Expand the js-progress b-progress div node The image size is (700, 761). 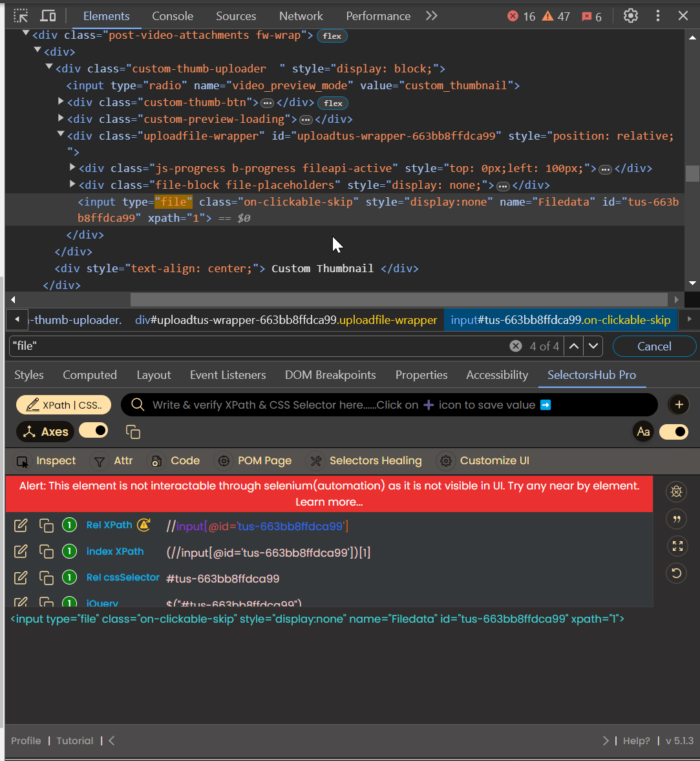[72, 167]
